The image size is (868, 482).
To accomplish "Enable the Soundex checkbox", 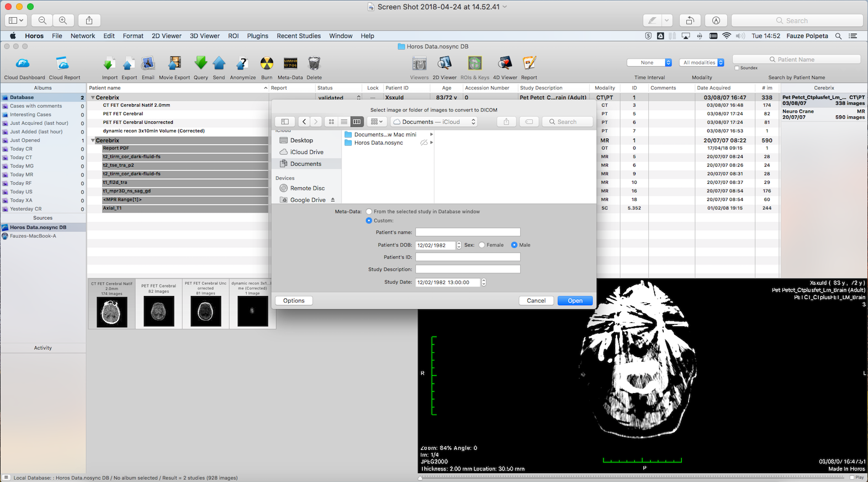I will 737,68.
